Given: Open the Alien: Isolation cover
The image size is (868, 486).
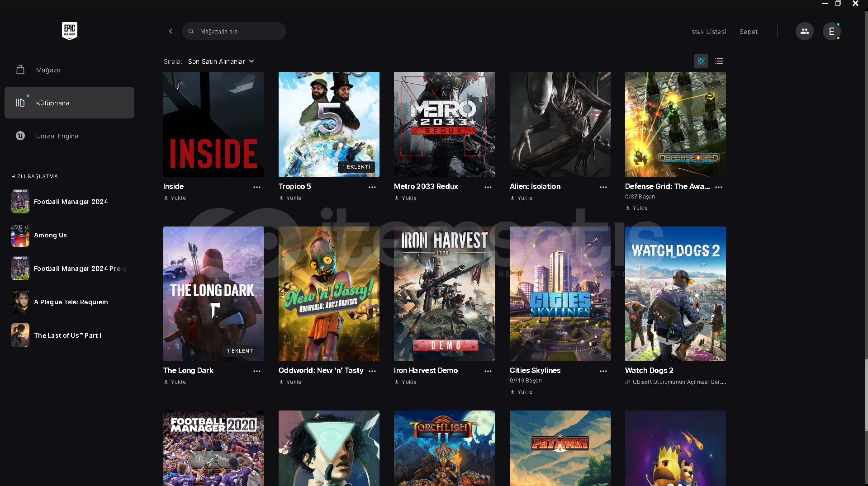Looking at the screenshot, I should tap(560, 124).
